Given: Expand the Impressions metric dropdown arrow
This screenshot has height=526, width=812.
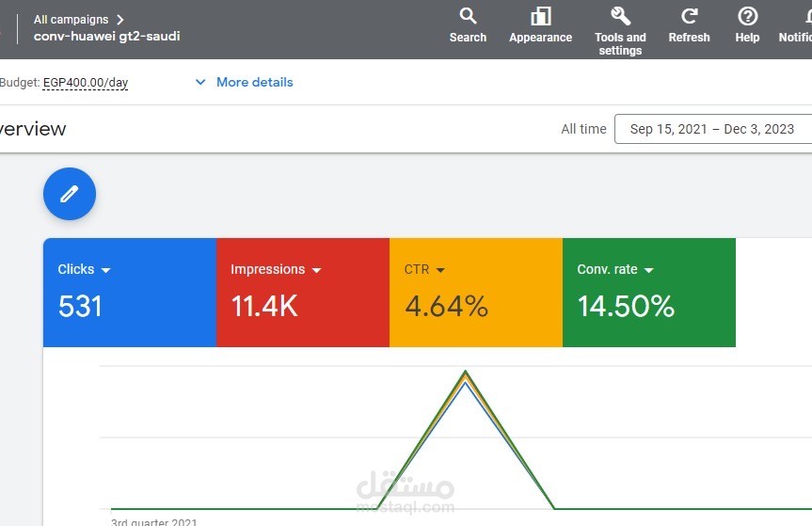Looking at the screenshot, I should point(316,270).
